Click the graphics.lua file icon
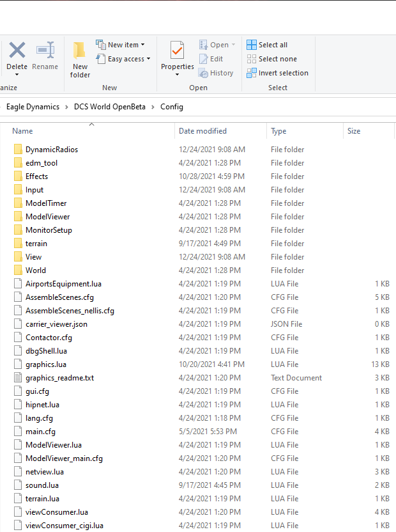 [x=18, y=364]
